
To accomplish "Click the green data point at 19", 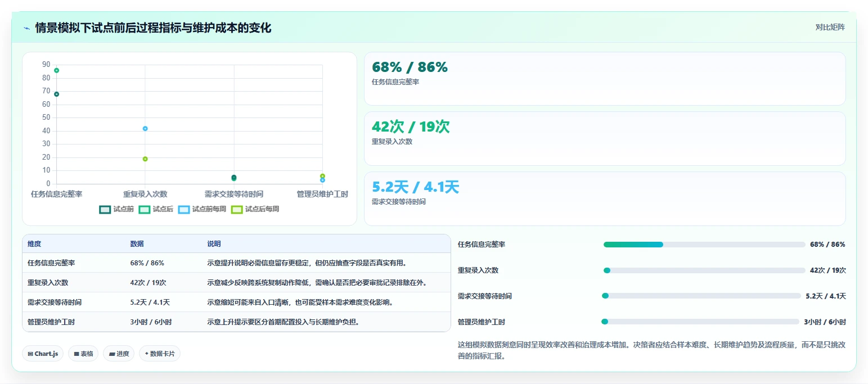I will (145, 159).
